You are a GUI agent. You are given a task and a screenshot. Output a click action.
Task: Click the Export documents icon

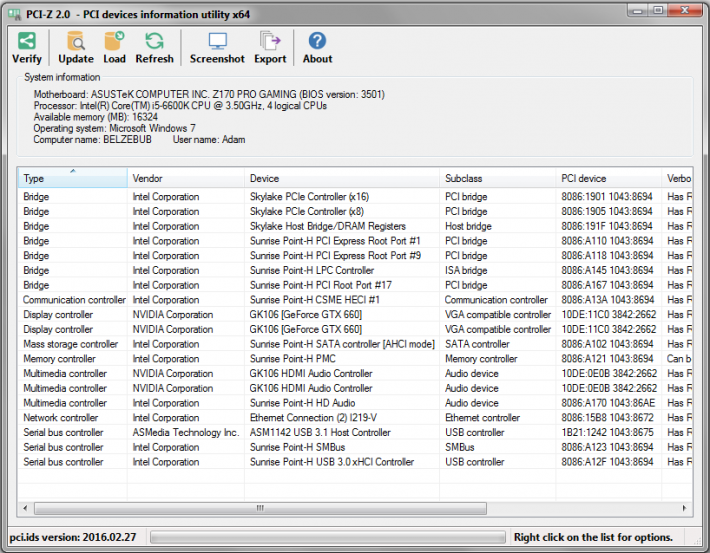(270, 41)
